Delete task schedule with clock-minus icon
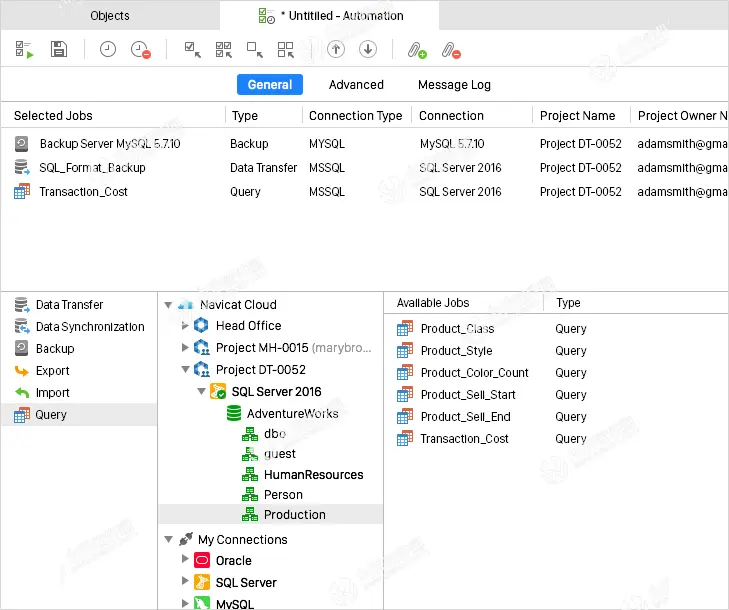Viewport: 729px width, 610px height. click(140, 49)
